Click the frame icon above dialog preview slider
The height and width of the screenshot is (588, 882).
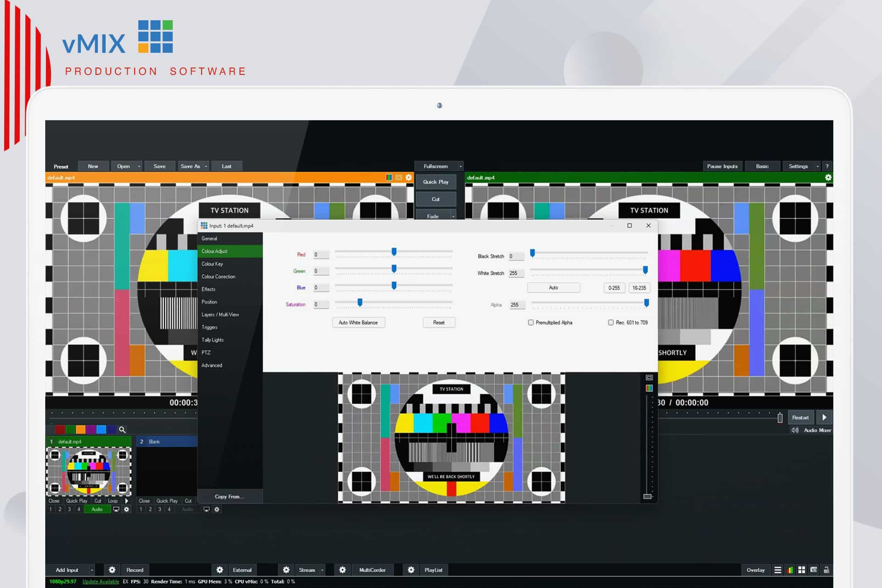click(x=649, y=378)
